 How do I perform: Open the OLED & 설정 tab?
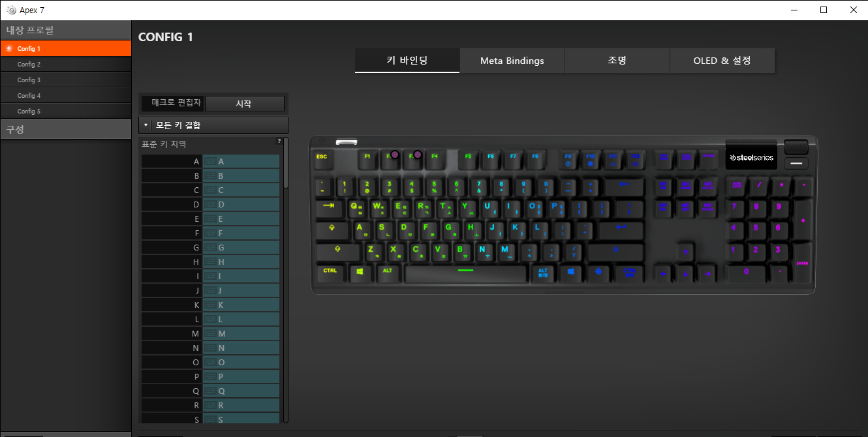(x=722, y=61)
